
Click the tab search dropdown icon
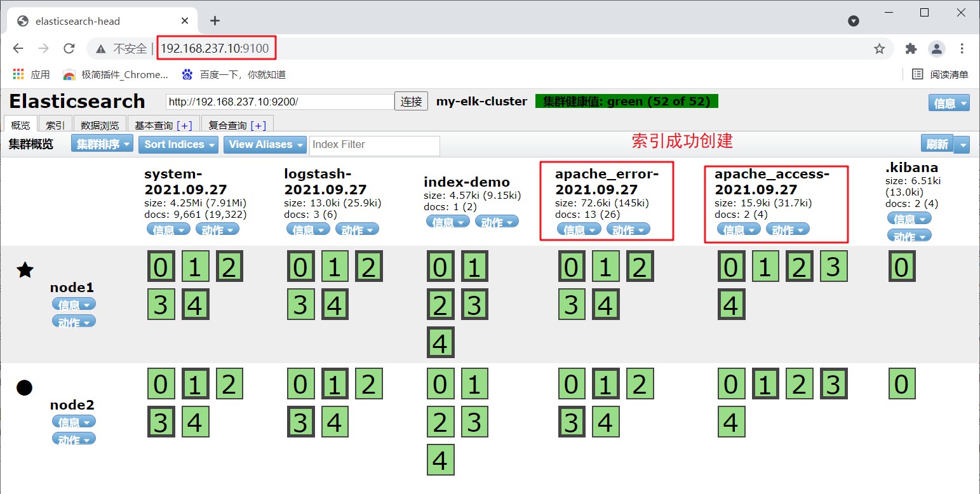(854, 21)
